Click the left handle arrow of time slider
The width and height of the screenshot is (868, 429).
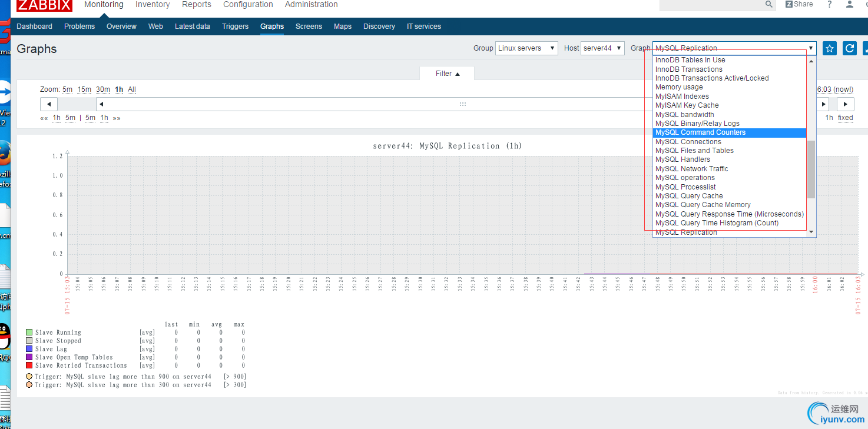pos(101,104)
